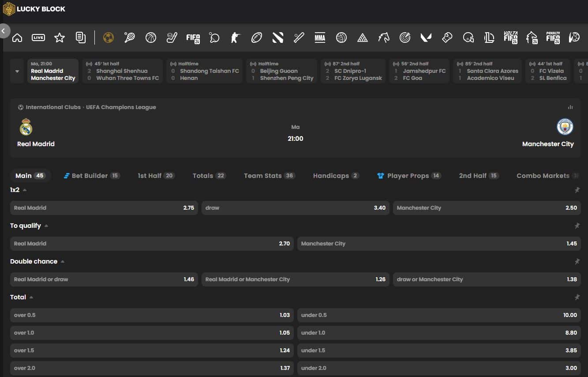588x377 pixels.
Task: Select the boxing glove icon
Action: [x=447, y=38]
